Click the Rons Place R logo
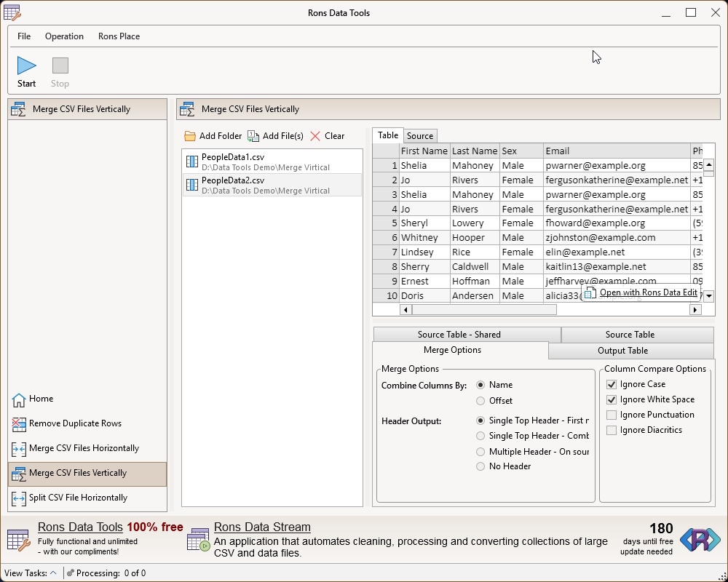The width and height of the screenshot is (728, 582). pyautogui.click(x=700, y=540)
